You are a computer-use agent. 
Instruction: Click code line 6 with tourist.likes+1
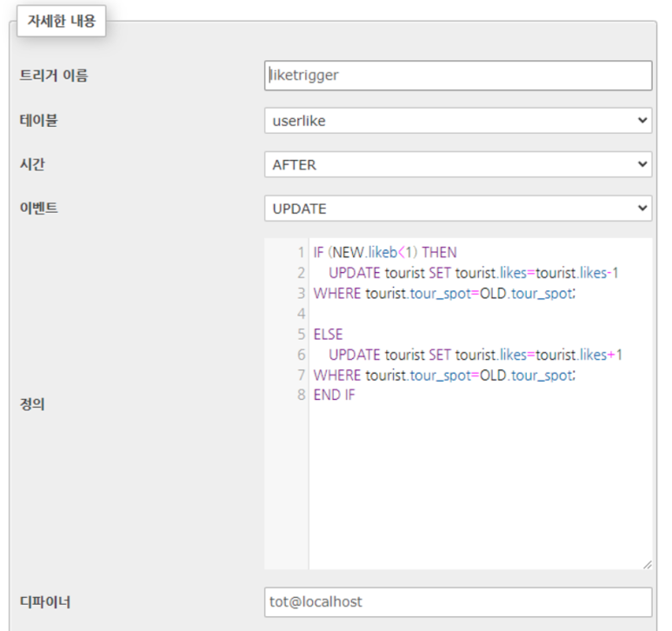[x=476, y=355]
